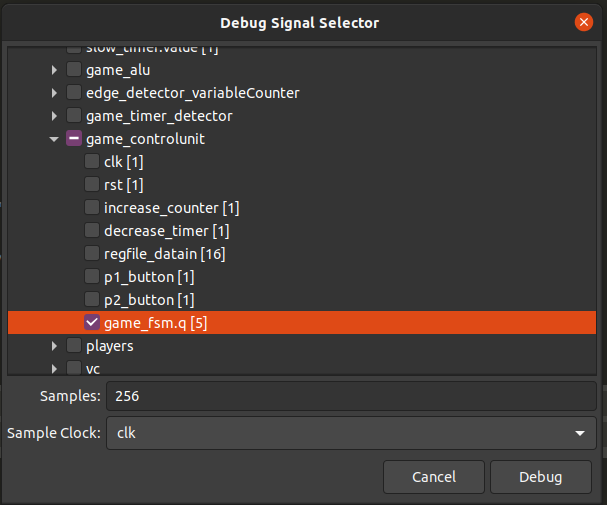
Task: Click the Cancel button
Action: click(434, 477)
